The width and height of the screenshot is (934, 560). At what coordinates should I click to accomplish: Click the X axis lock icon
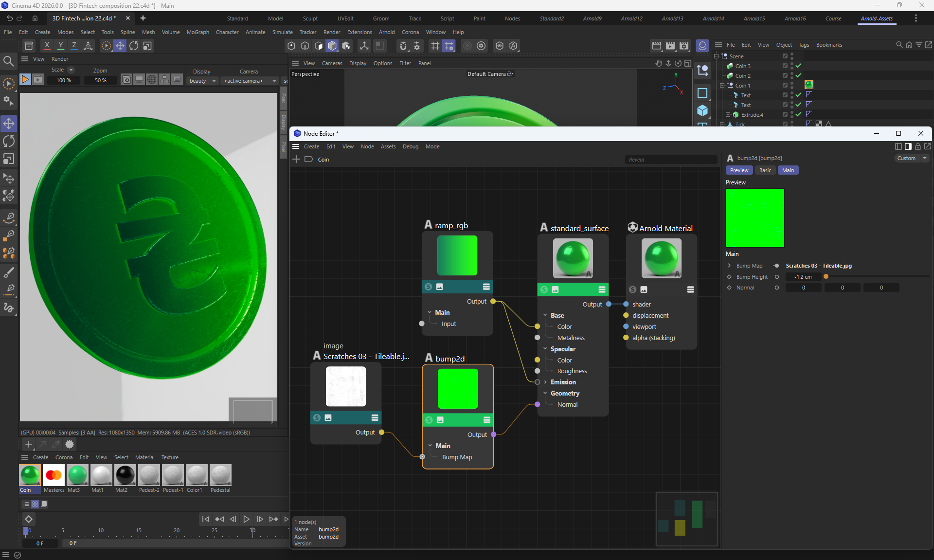tap(47, 45)
